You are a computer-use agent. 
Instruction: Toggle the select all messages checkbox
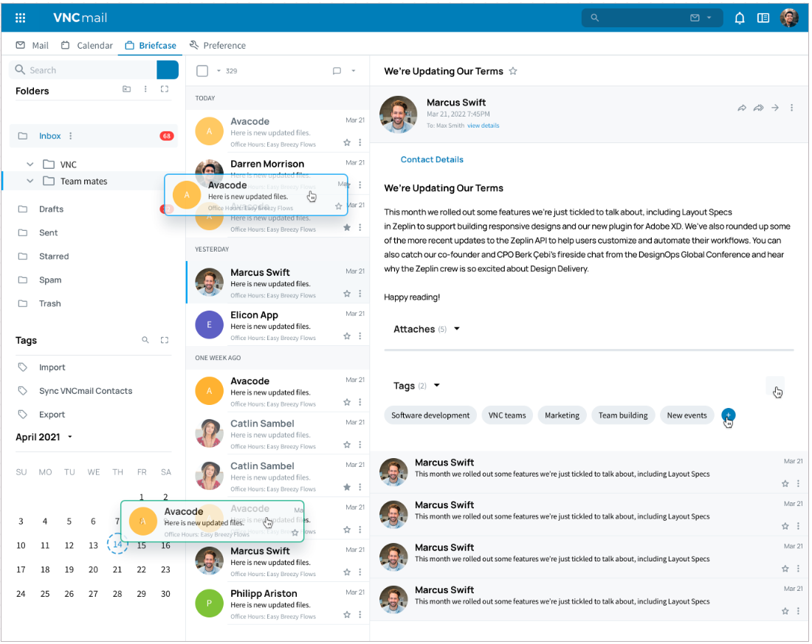[x=202, y=71]
